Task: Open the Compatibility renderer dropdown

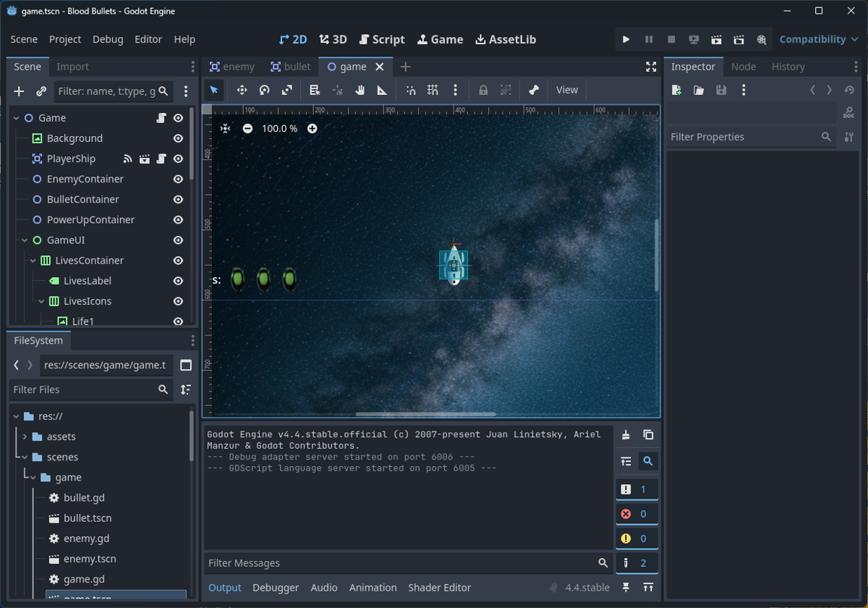Action: [818, 39]
